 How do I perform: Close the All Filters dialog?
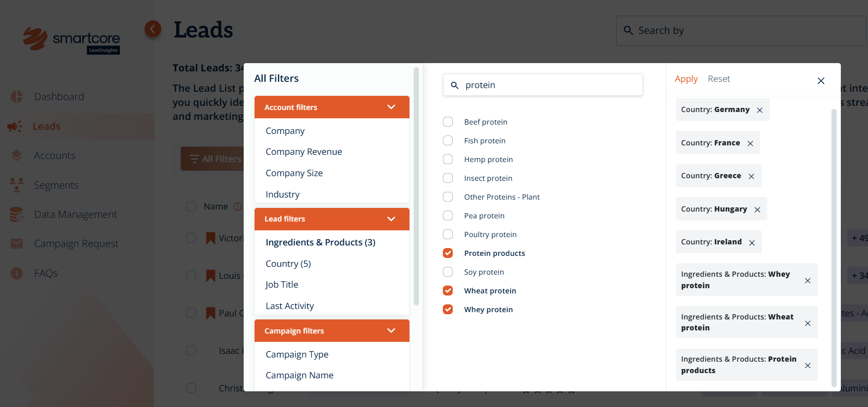(x=821, y=81)
